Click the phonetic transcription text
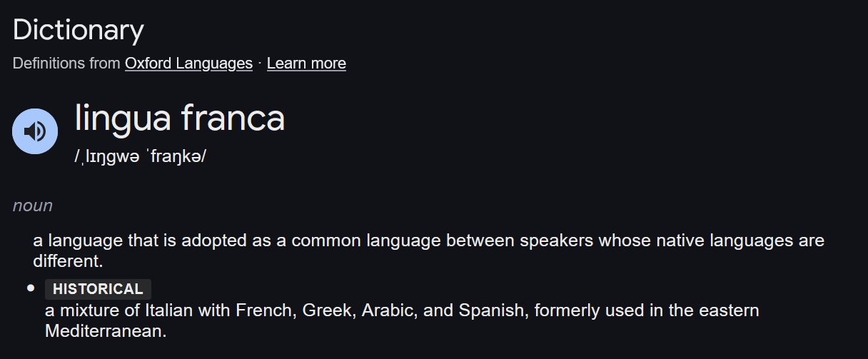This screenshot has width=868, height=359. coord(141,156)
